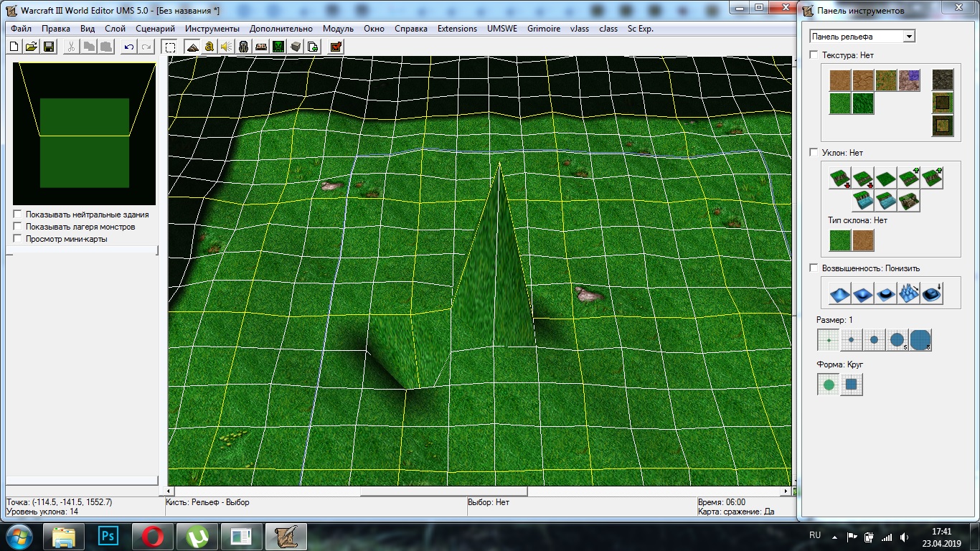Viewport: 980px width, 551px height.
Task: Select the deep water cliff tool
Action: [863, 201]
